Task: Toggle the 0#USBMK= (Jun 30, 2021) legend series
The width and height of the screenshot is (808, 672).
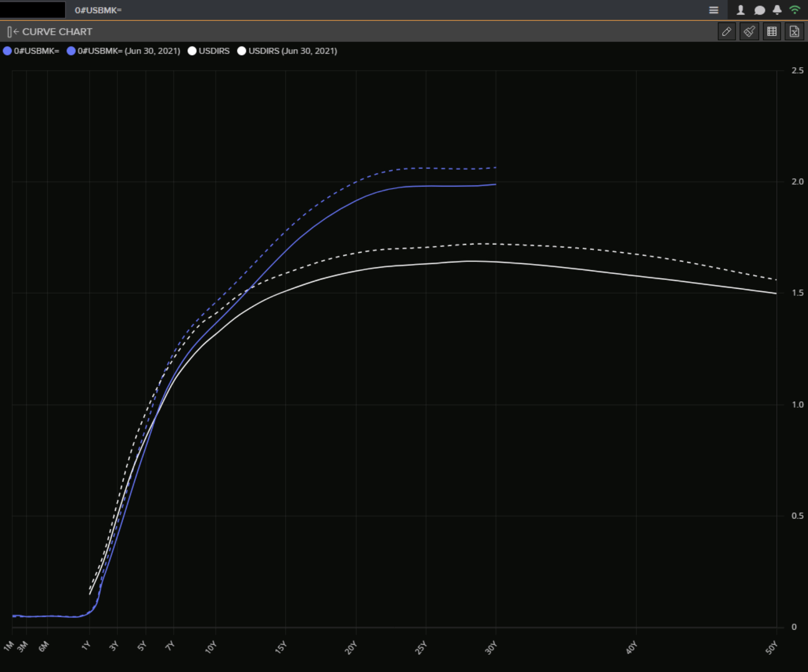Action: pos(129,51)
